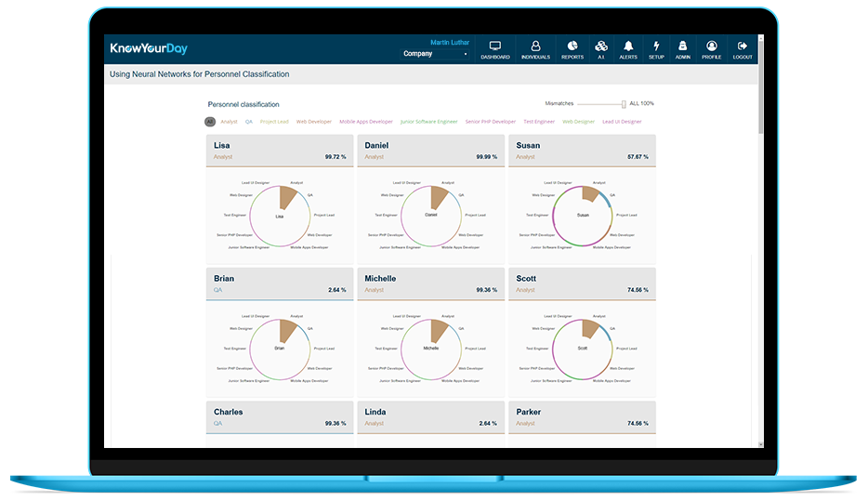Open Daniel's card header
The image size is (868, 501).
430,151
